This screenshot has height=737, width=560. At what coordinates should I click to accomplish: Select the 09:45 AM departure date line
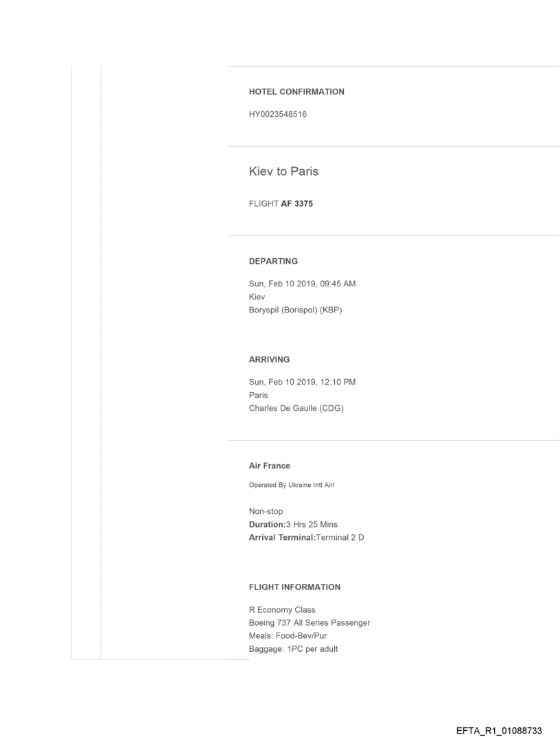pos(302,284)
